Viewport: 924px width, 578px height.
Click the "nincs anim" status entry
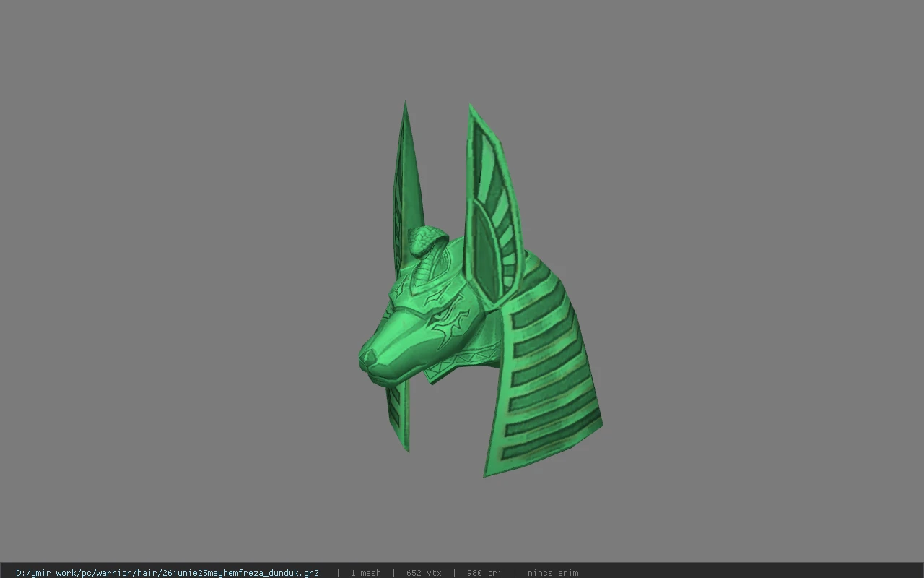pos(553,573)
